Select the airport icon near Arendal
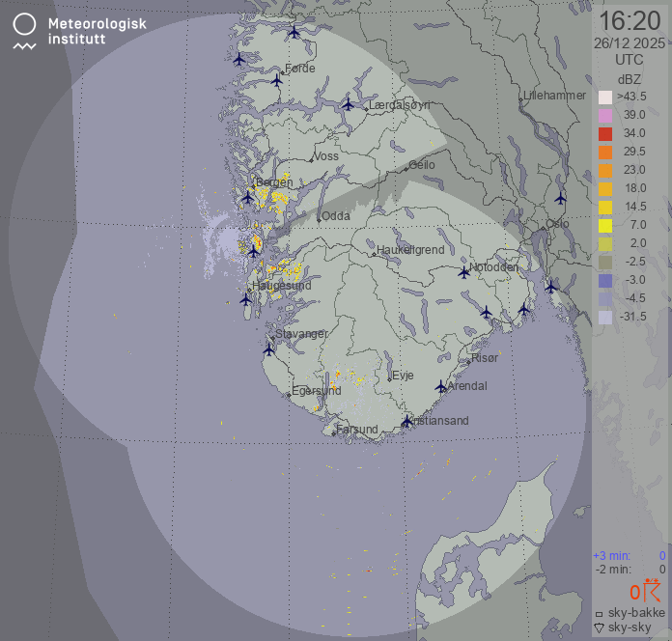The height and width of the screenshot is (641, 672). click(x=441, y=386)
